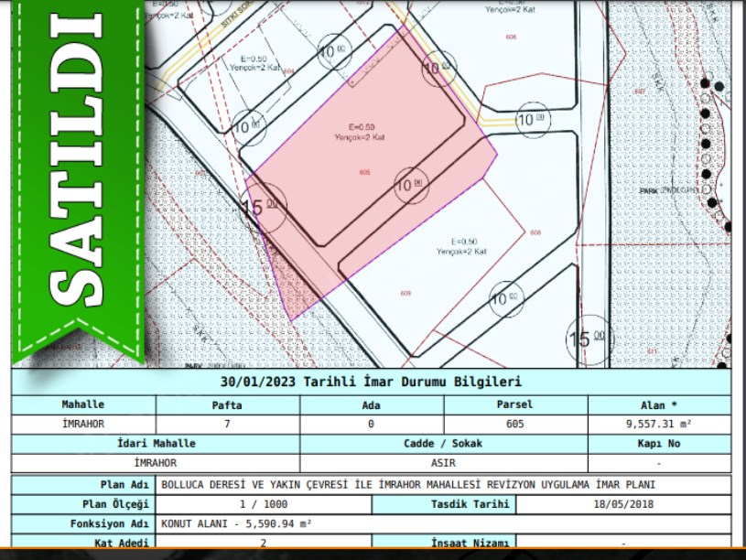Click the Cadde / Sokak header cell
The height and width of the screenshot is (560, 746).
point(443,443)
